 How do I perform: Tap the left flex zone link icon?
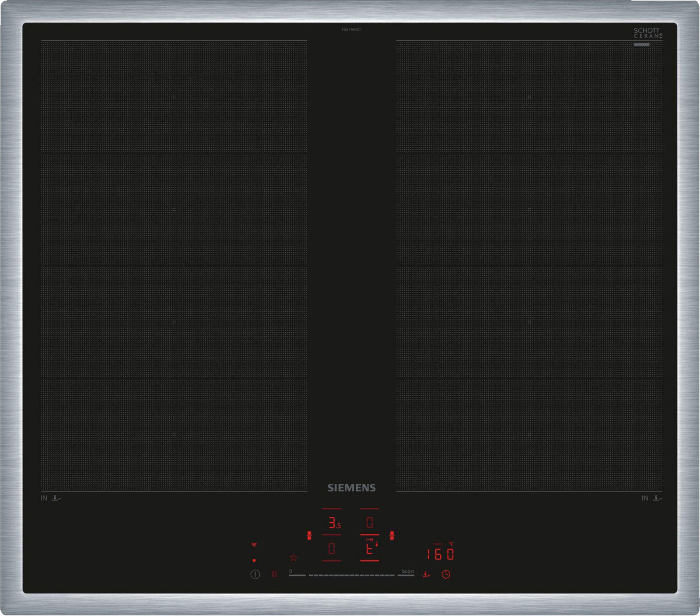pos(309,535)
